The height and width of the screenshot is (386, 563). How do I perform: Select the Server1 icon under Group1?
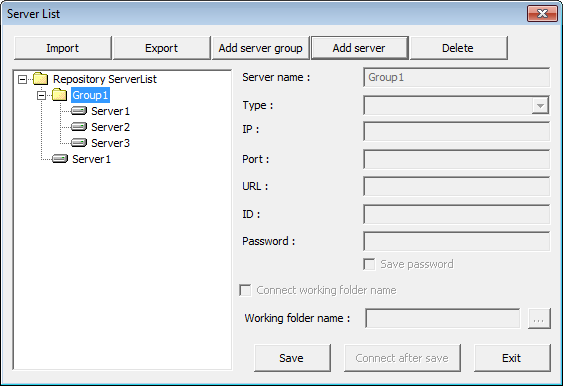tap(79, 111)
